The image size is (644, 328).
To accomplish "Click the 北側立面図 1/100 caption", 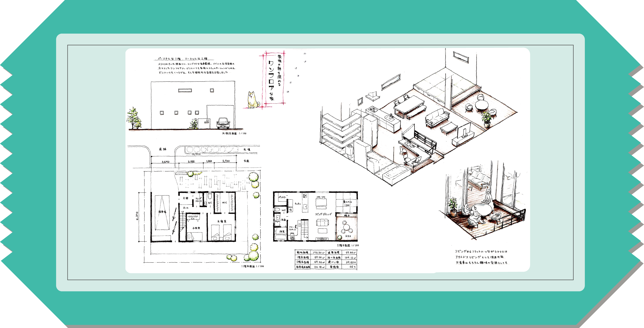I will [234, 133].
